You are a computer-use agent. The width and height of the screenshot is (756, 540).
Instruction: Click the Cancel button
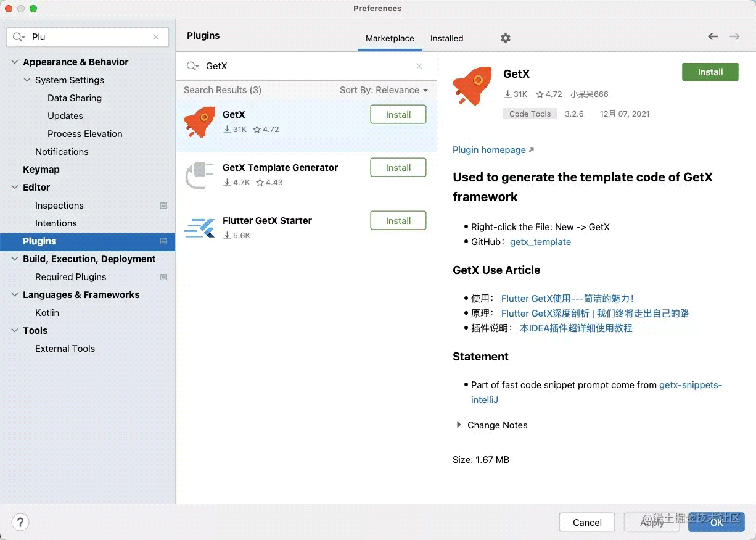click(587, 523)
